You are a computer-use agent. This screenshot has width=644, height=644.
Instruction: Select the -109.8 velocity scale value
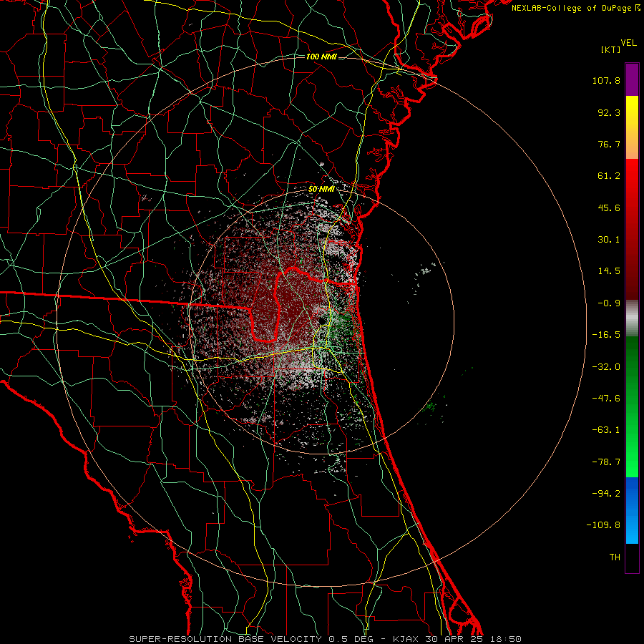coord(603,525)
